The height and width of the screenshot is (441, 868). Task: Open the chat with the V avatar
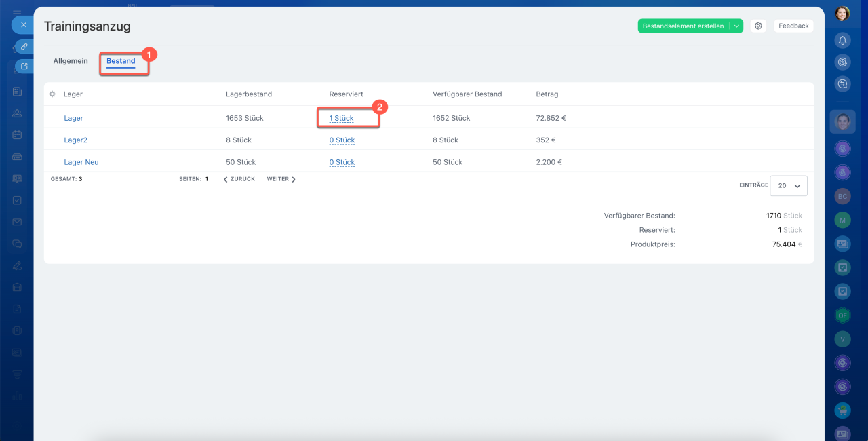tap(842, 339)
